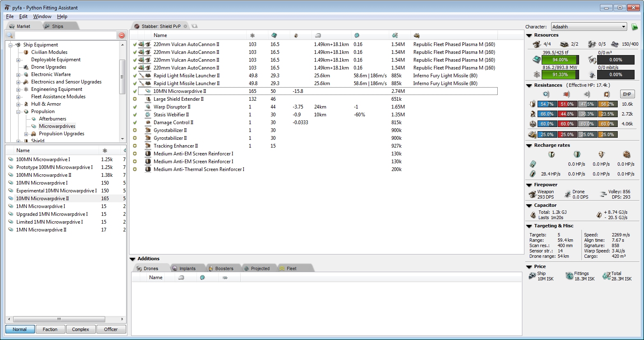Click the price column header icon in fit list
Screen dimensions: 644x340
(x=395, y=35)
